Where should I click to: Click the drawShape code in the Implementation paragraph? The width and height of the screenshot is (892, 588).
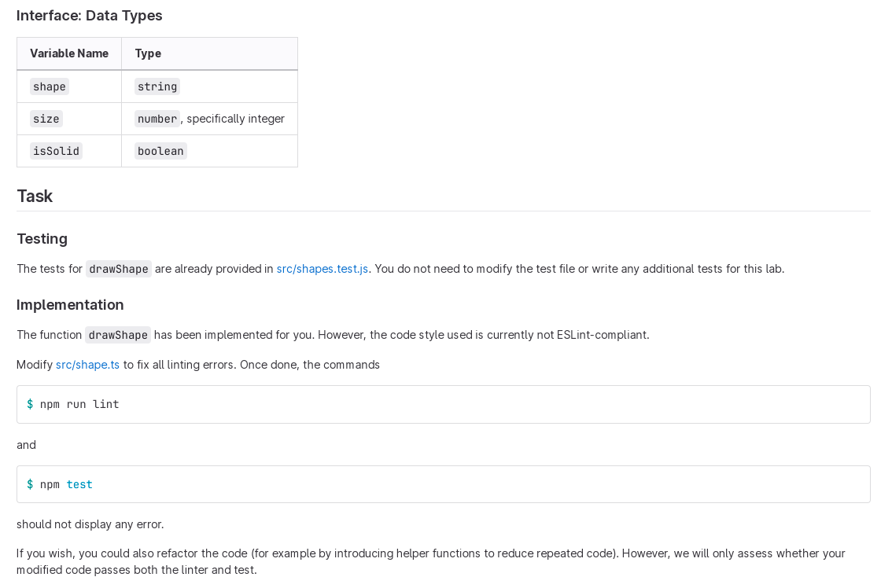(x=118, y=335)
